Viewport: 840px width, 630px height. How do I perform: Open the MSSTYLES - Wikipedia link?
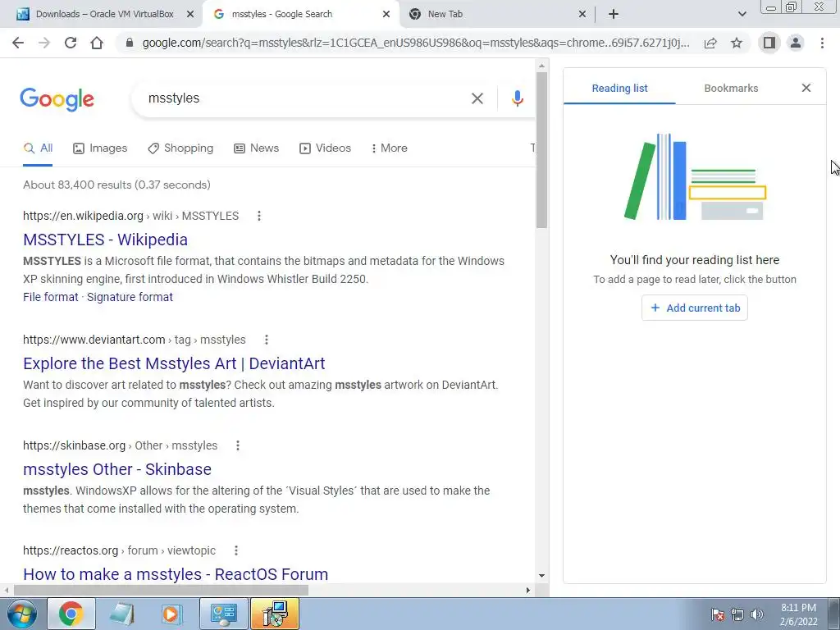click(x=105, y=240)
